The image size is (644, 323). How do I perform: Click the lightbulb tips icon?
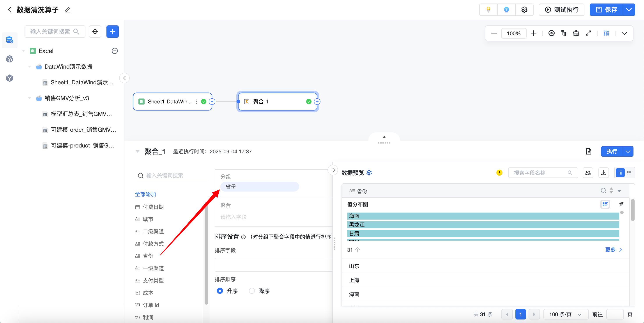click(x=488, y=10)
